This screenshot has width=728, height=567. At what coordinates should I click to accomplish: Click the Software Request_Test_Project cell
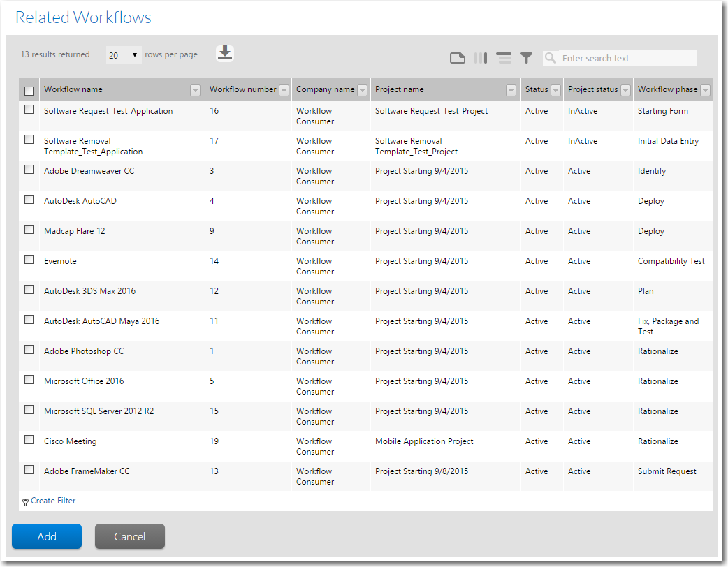click(x=431, y=111)
